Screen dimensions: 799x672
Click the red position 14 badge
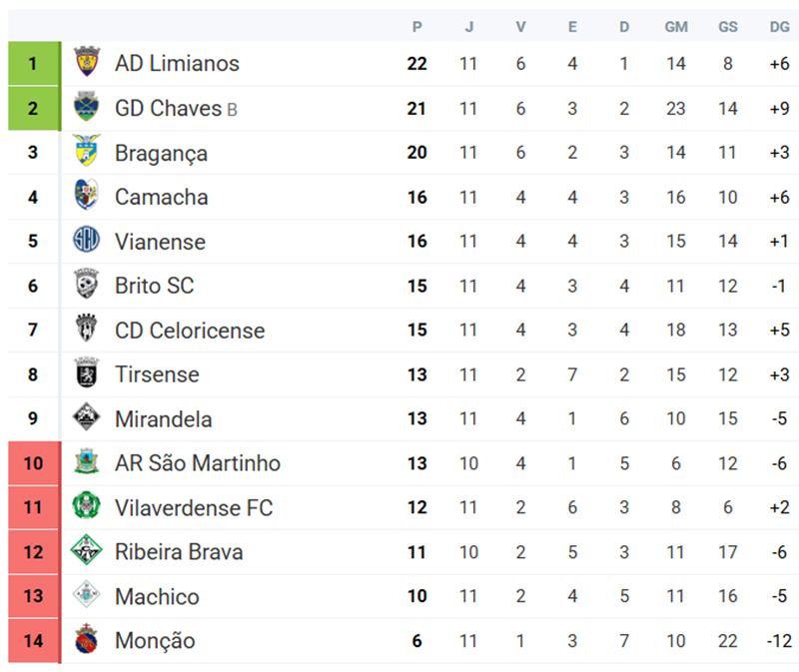click(33, 640)
